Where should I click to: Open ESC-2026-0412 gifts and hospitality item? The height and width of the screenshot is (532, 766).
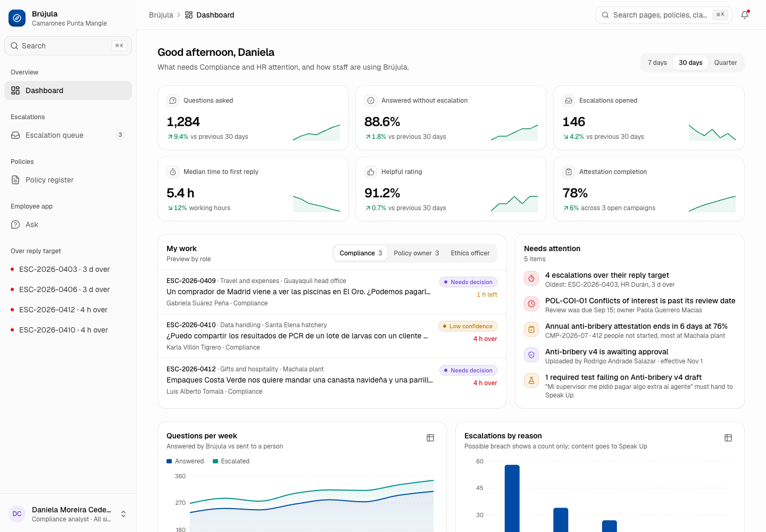[x=332, y=380]
